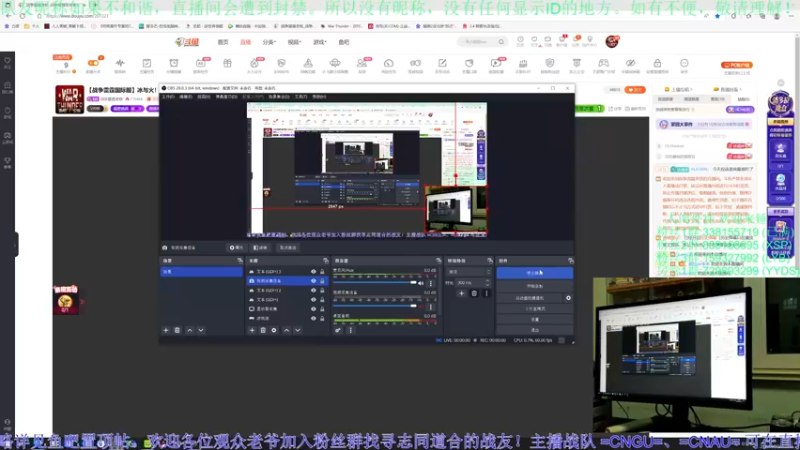Click the blue streaming button in Controls
800x450 pixels.
535,273
